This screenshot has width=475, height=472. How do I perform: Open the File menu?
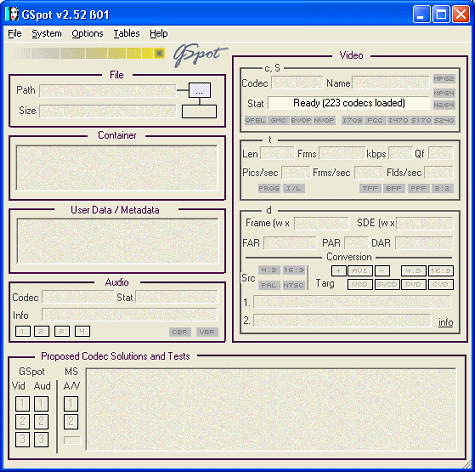(x=15, y=34)
